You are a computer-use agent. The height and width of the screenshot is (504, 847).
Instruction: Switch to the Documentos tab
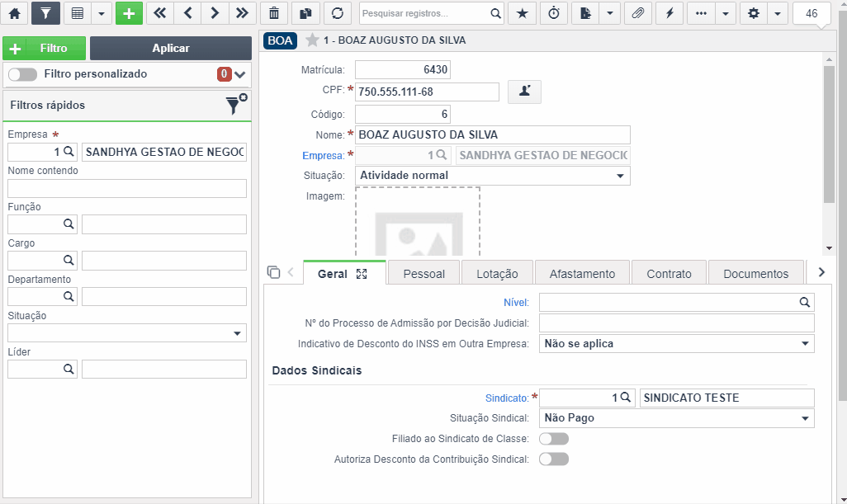[x=755, y=274]
